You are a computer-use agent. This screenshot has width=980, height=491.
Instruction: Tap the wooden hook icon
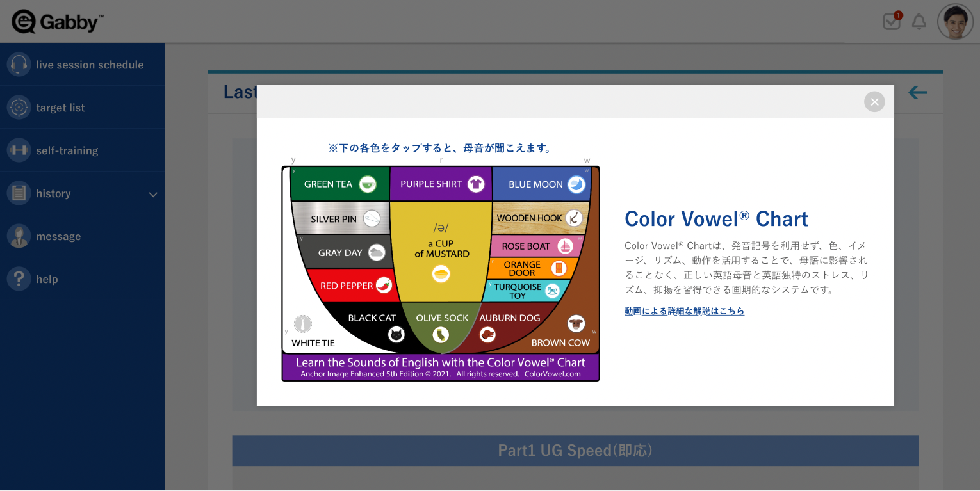tap(574, 218)
